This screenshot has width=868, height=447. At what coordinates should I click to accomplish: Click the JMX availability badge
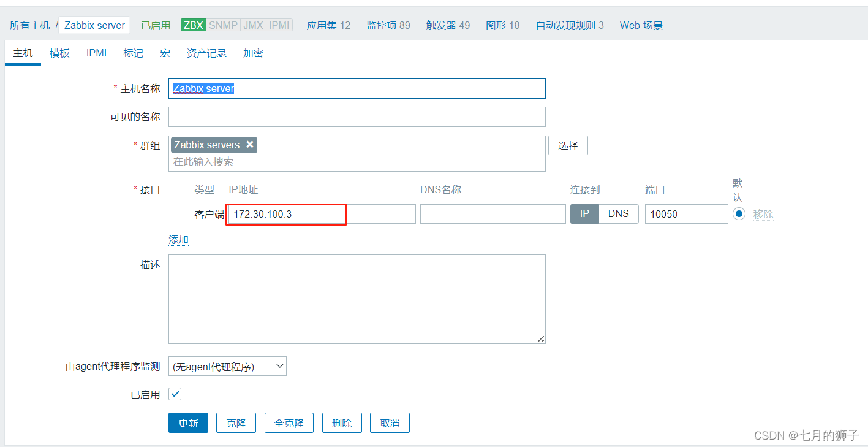click(253, 25)
